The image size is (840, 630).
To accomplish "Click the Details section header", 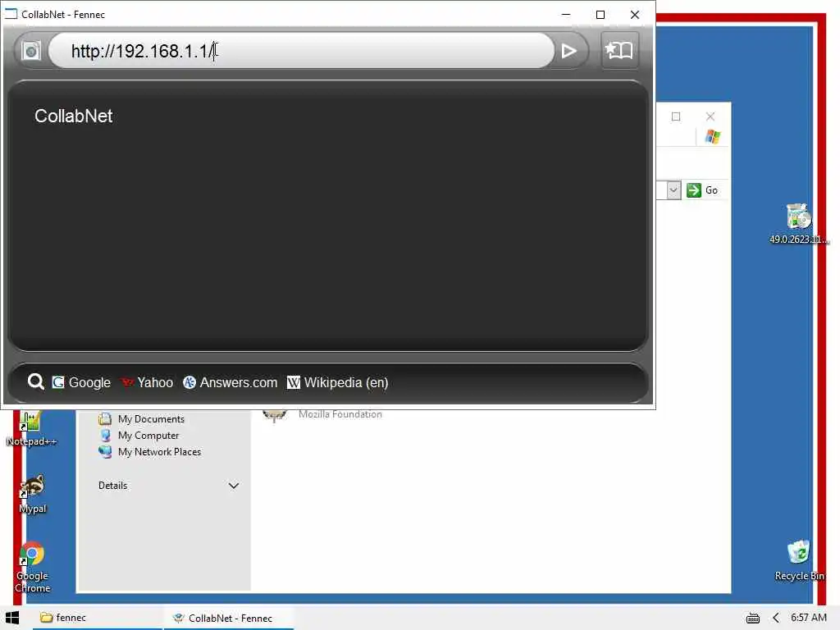I will tap(113, 486).
